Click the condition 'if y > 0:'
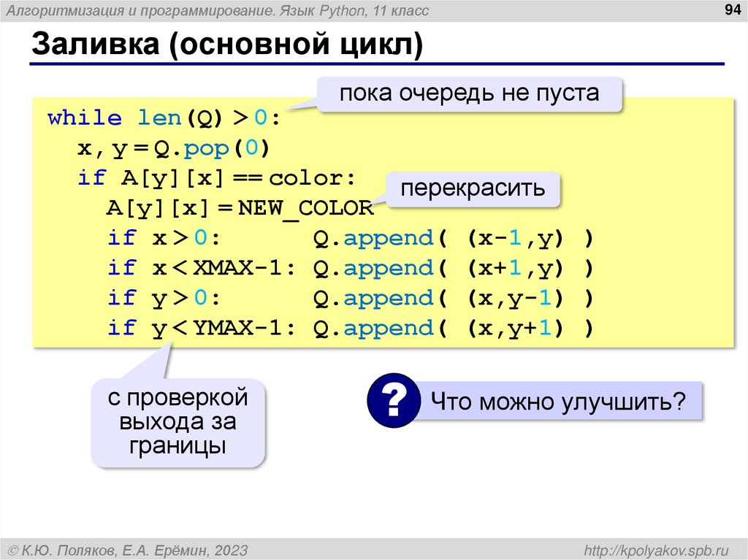Screen dimensions: 748x560 164,299
